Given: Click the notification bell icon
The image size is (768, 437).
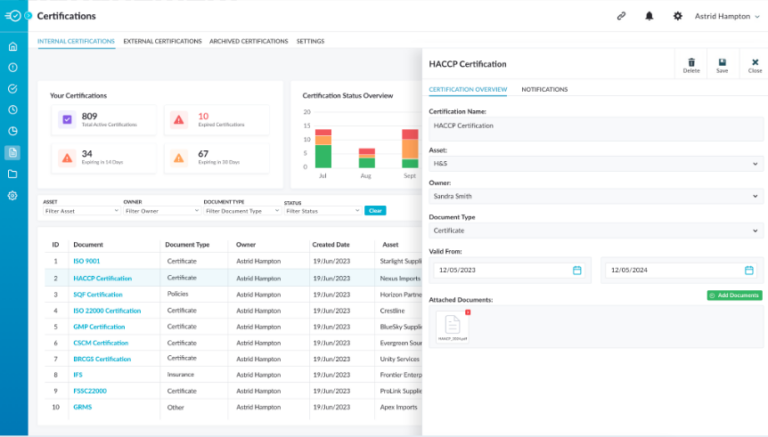Looking at the screenshot, I should tap(649, 16).
